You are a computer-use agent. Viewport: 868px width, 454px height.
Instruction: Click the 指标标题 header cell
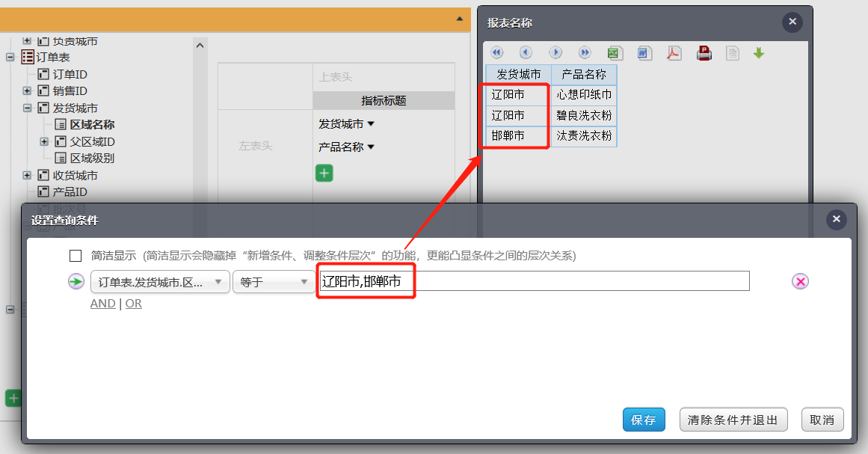pyautogui.click(x=384, y=100)
